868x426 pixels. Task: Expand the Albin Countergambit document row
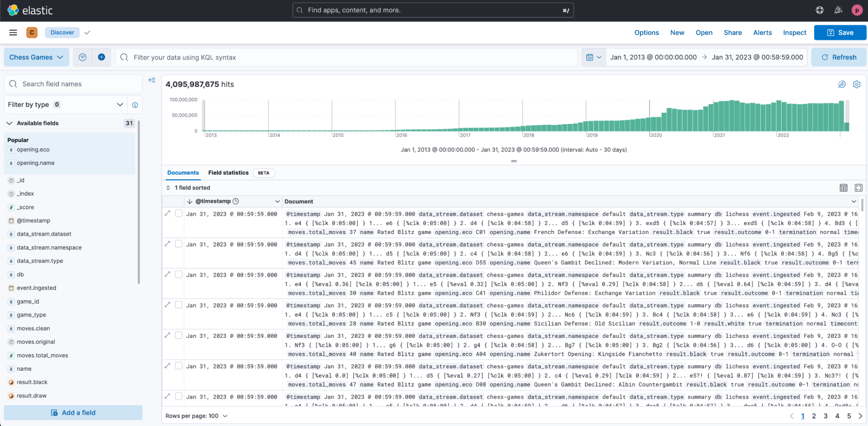point(168,366)
